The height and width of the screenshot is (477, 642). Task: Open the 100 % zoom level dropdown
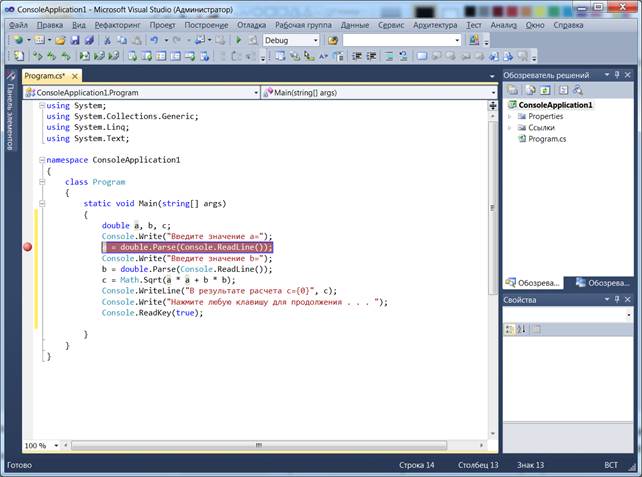pos(57,445)
